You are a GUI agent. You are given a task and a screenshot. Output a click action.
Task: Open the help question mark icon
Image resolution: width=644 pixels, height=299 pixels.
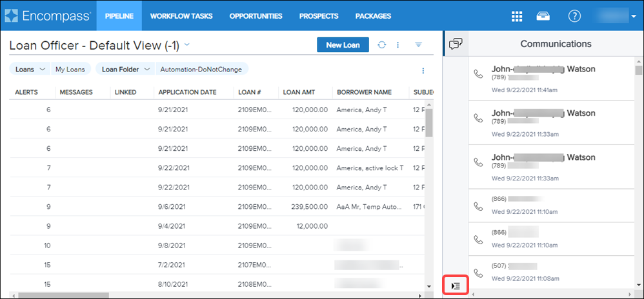(574, 16)
